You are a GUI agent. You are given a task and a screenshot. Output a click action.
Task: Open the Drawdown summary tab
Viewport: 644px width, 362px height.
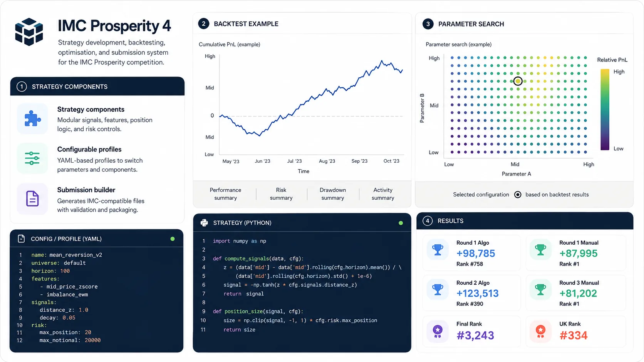coord(333,194)
